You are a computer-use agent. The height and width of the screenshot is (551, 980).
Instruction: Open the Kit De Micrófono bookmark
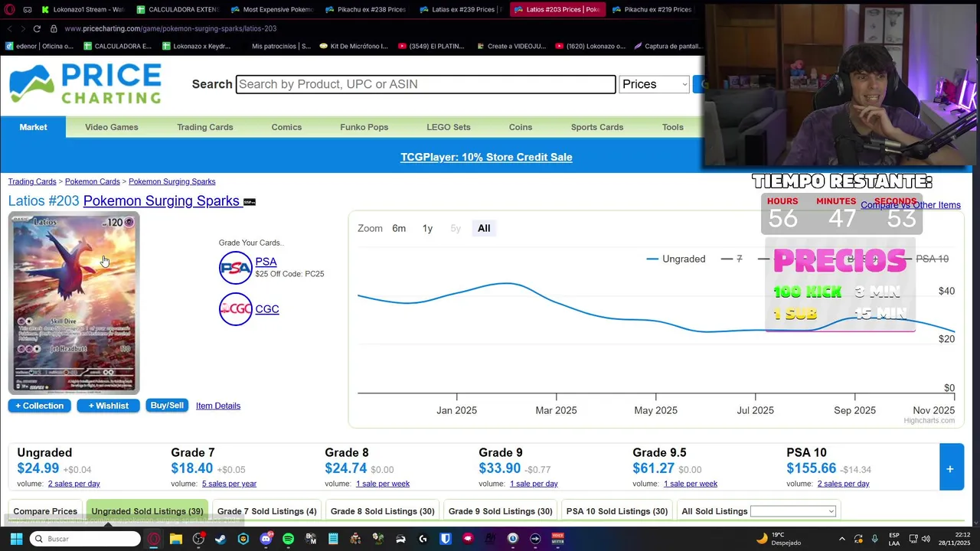pyautogui.click(x=354, y=46)
